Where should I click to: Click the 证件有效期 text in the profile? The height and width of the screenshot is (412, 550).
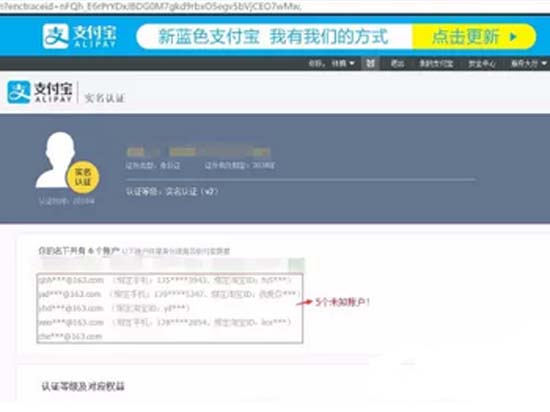[240, 165]
